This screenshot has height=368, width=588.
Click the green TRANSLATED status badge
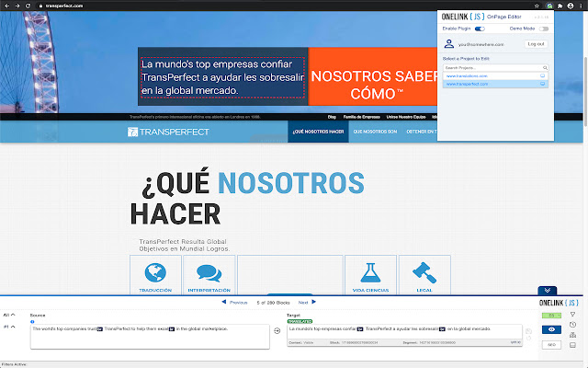coord(300,321)
